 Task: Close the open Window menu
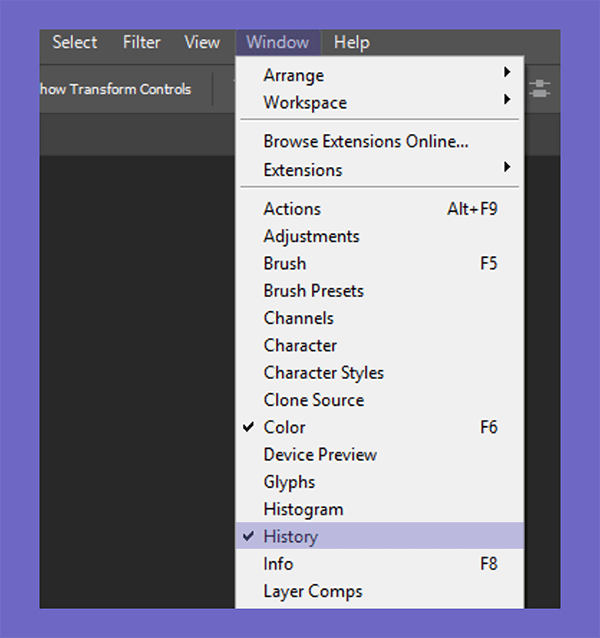[x=277, y=42]
